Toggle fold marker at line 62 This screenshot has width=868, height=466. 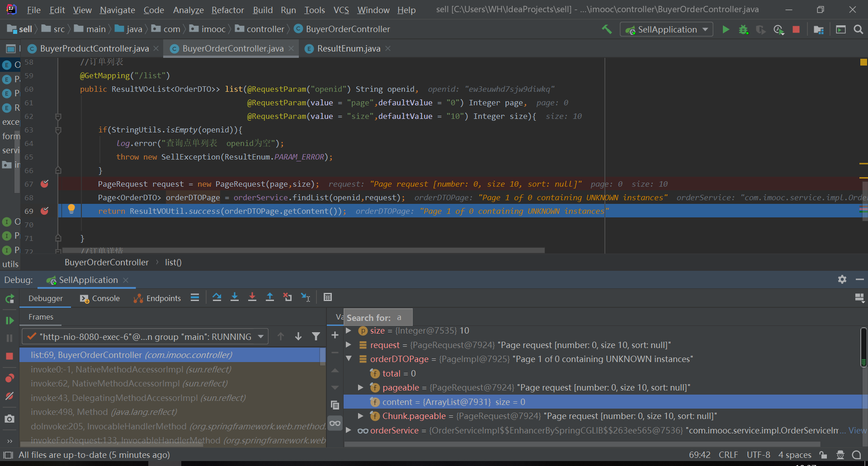pyautogui.click(x=58, y=117)
